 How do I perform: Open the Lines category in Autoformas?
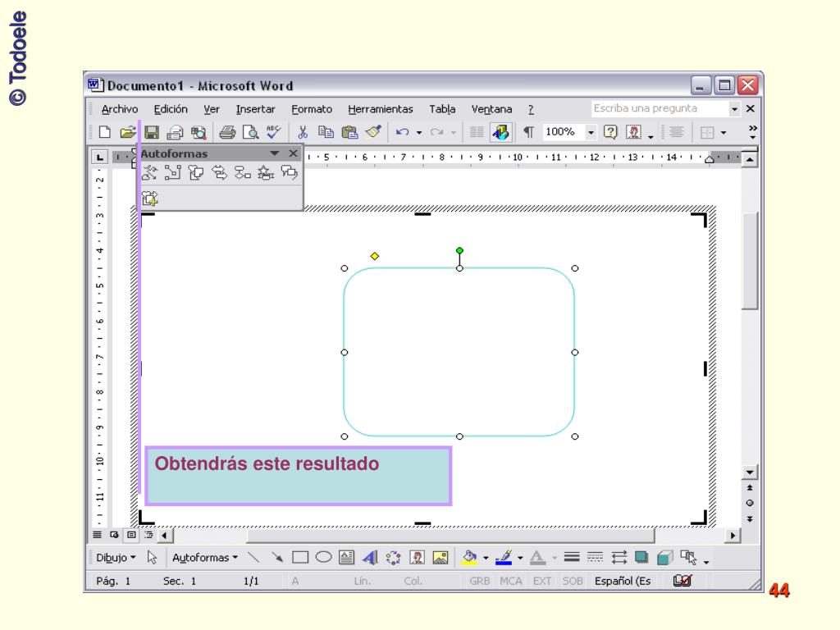(x=149, y=172)
